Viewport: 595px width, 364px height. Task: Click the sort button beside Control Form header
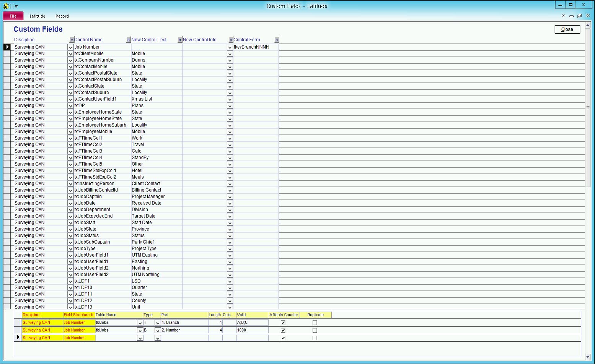coord(277,40)
